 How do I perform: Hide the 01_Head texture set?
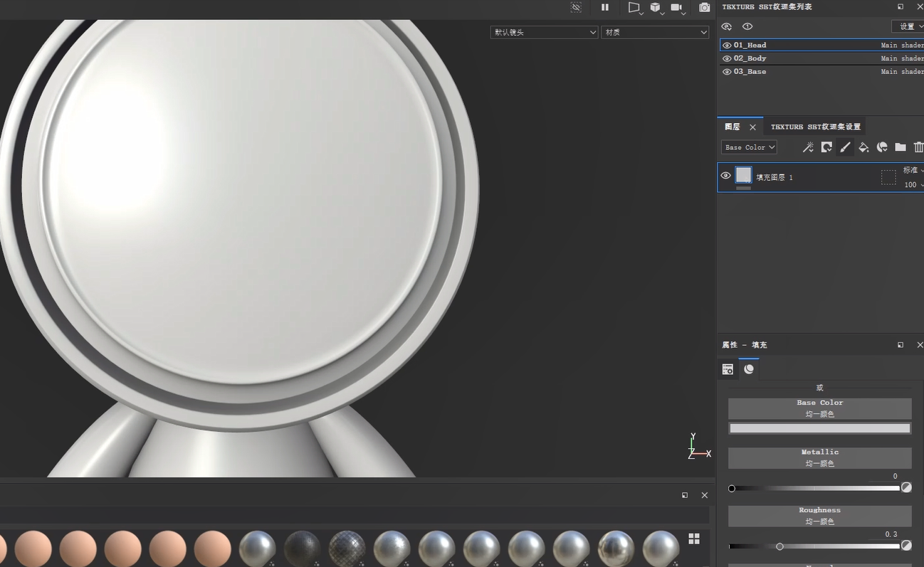click(x=727, y=46)
